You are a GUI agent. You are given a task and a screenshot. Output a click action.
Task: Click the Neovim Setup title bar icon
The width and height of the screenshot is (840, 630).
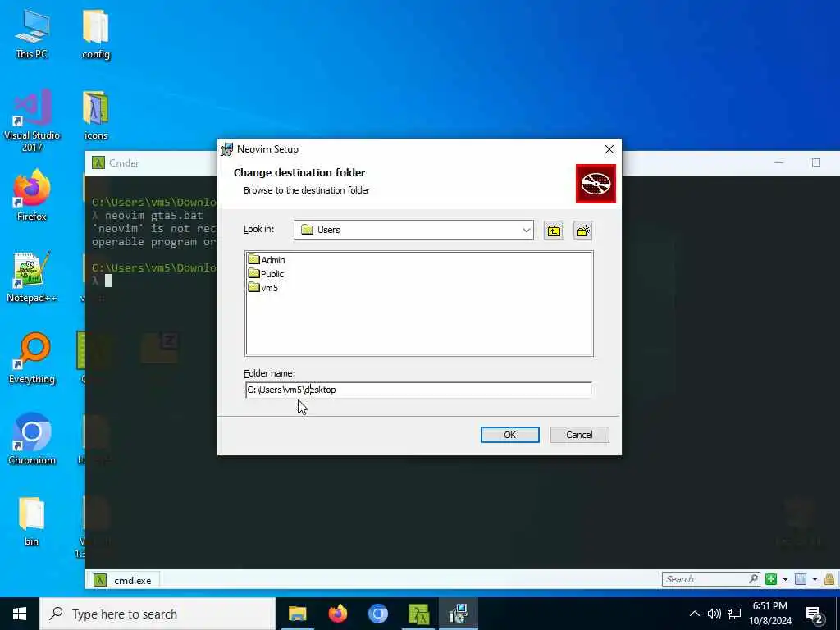(227, 149)
